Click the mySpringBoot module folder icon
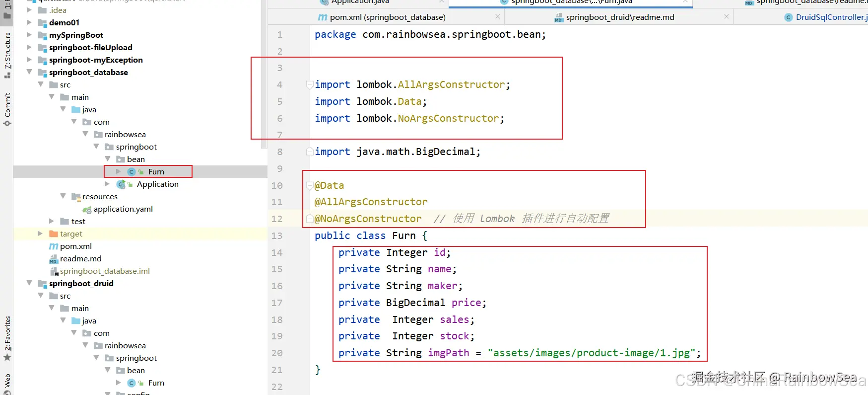This screenshot has width=868, height=395. 42,35
